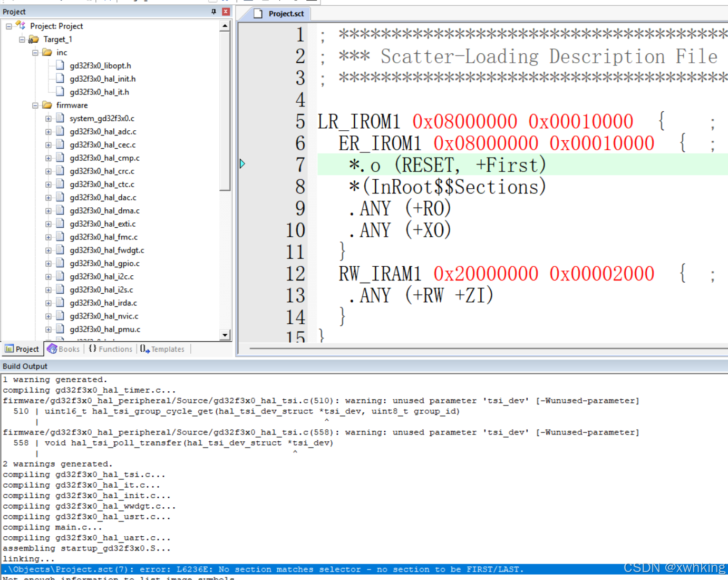Image resolution: width=728 pixels, height=580 pixels.
Task: Click file icon beside gd32f3x0_hal_dma.c
Action: pyautogui.click(x=60, y=210)
